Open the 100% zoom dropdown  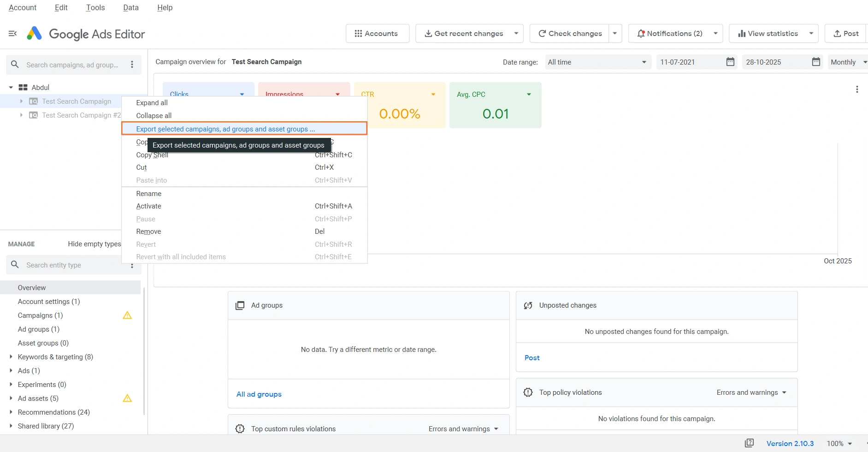pyautogui.click(x=839, y=443)
